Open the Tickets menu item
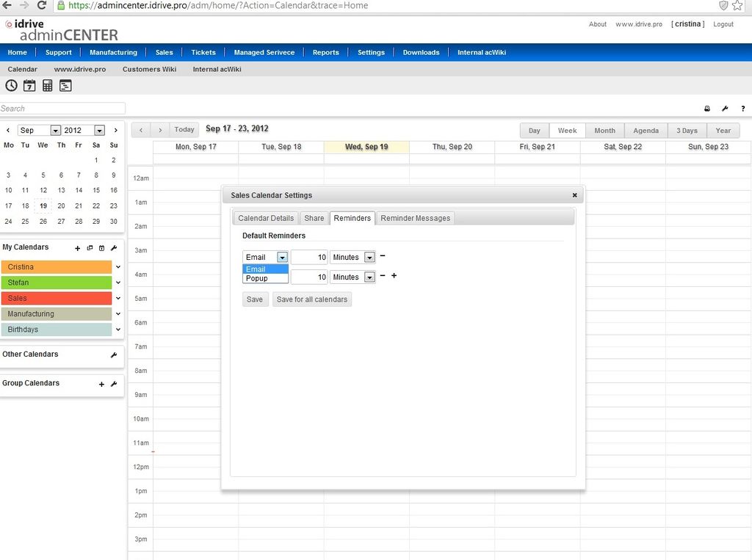The height and width of the screenshot is (560, 752). point(203,52)
